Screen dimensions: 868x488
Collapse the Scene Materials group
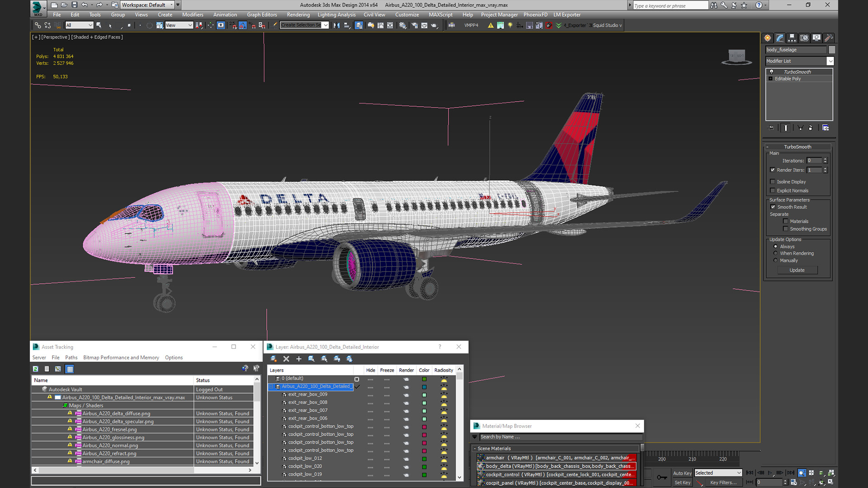(475, 449)
